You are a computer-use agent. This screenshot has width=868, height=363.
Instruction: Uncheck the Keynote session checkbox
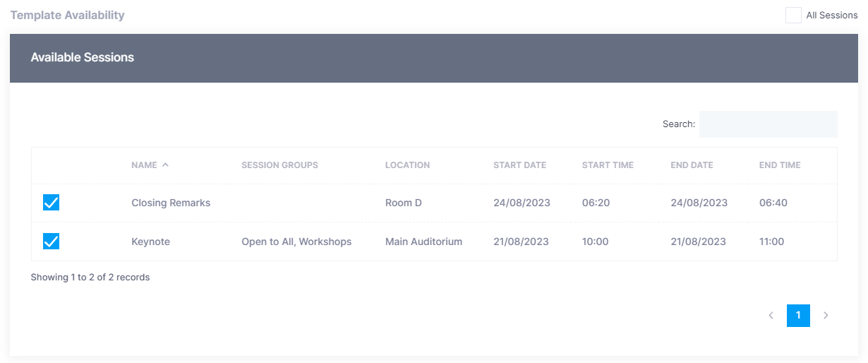click(51, 242)
